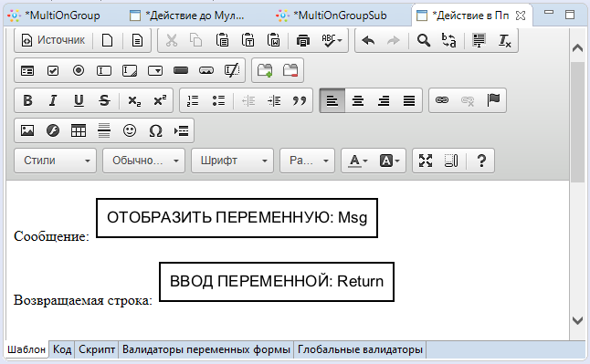Open the Templates icon

pos(137,40)
